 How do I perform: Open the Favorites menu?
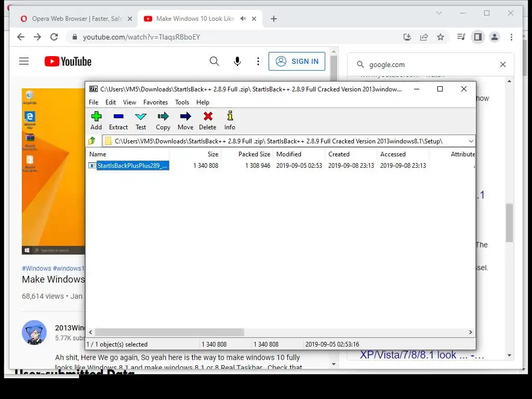(x=155, y=102)
